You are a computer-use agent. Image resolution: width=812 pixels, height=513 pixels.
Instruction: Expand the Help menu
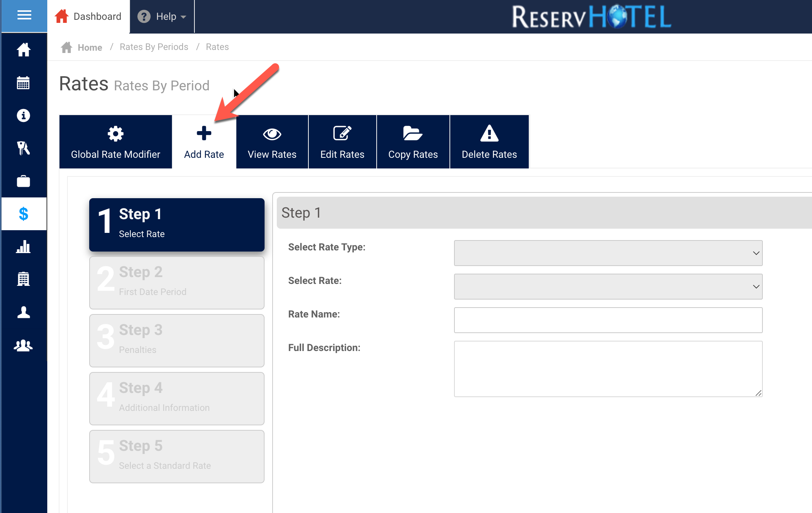162,16
